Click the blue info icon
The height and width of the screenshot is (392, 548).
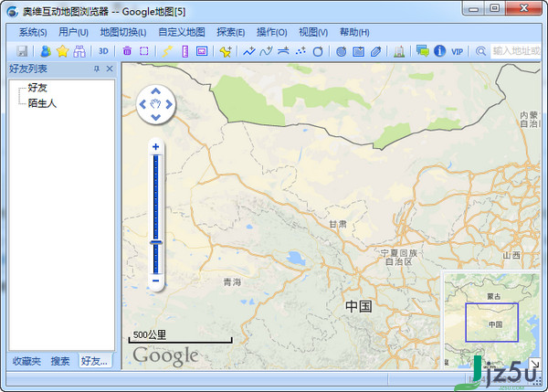click(x=439, y=51)
